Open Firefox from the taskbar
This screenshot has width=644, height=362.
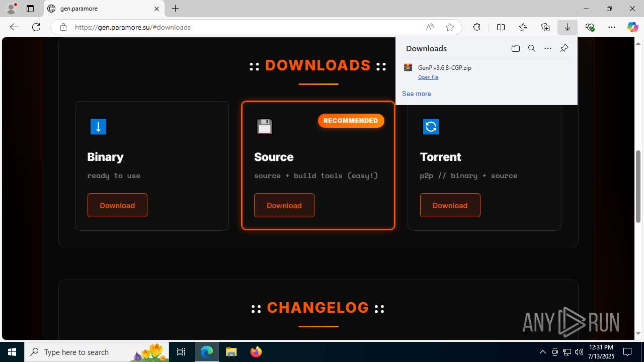pos(256,352)
